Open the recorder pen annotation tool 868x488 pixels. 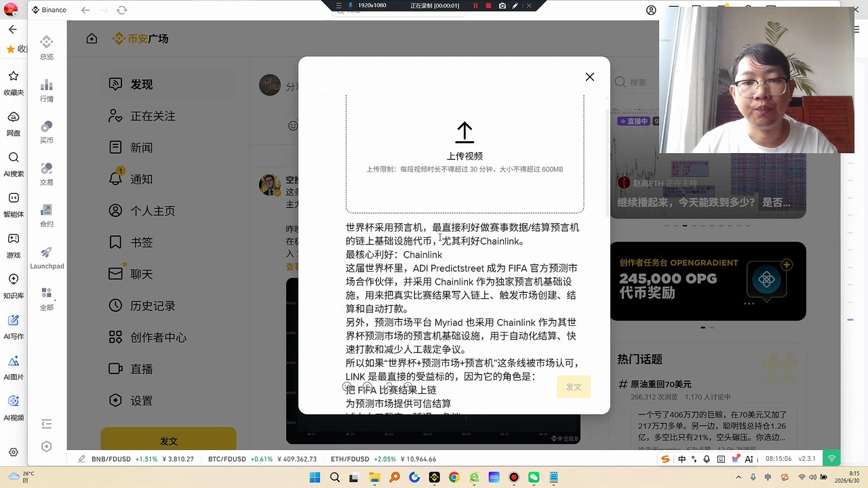click(x=515, y=5)
